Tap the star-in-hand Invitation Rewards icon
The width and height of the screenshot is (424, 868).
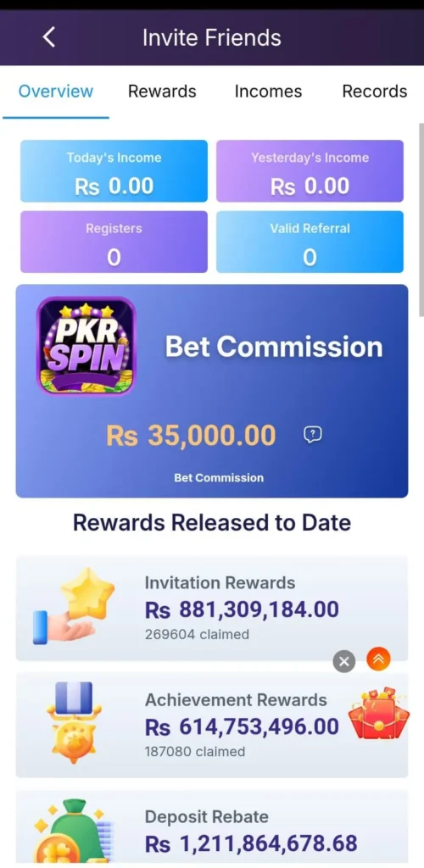[74, 605]
